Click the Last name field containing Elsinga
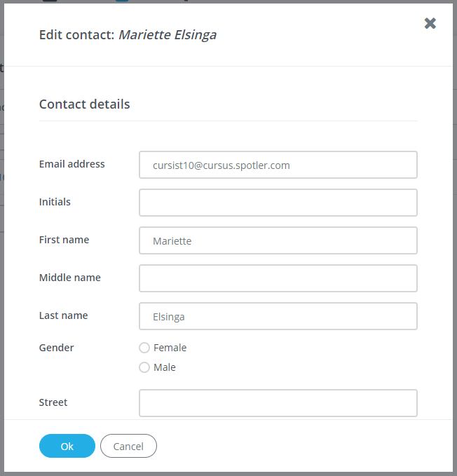 [x=278, y=316]
